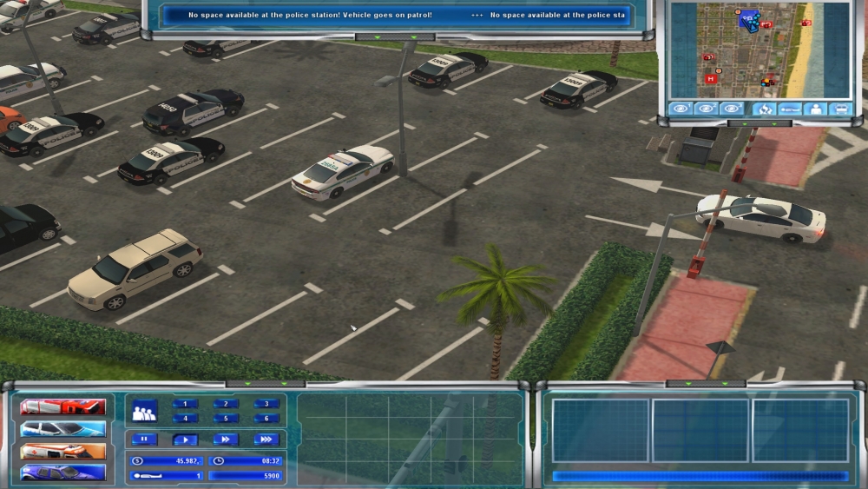Click the third empty unit info slot
Screen dimensions: 868x489
click(x=800, y=430)
